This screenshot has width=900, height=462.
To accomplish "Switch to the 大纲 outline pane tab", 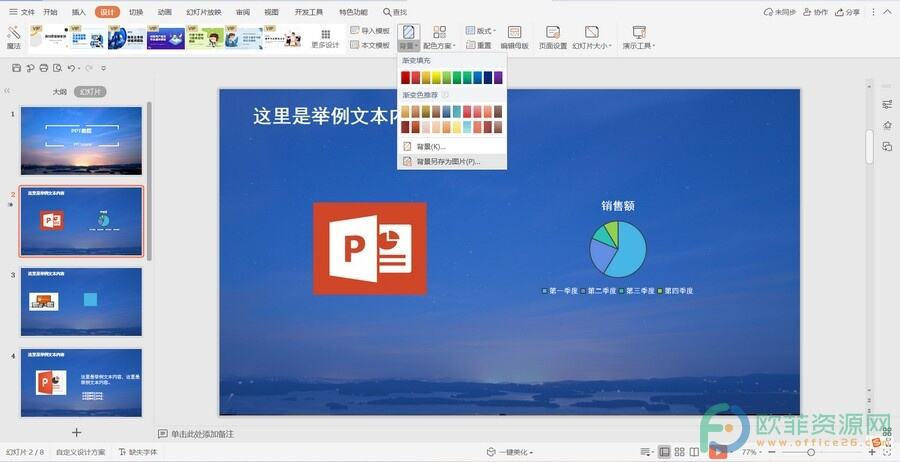I will pos(60,92).
